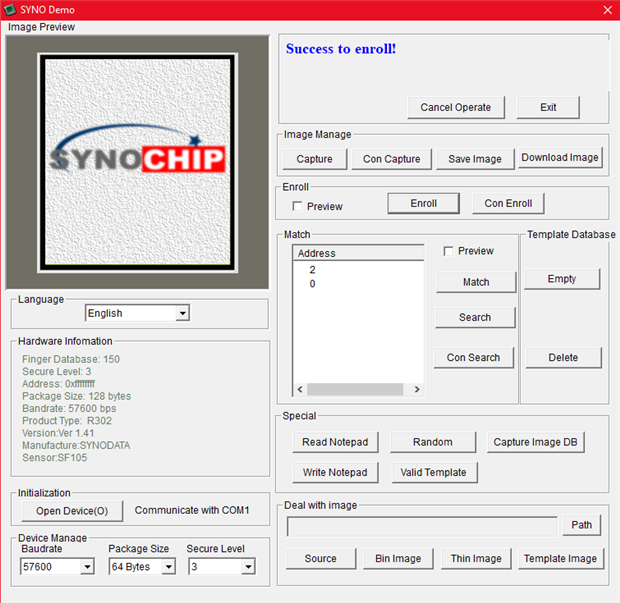Enable Preview checkbox in Enroll group
This screenshot has height=603, width=620.
pyautogui.click(x=297, y=206)
